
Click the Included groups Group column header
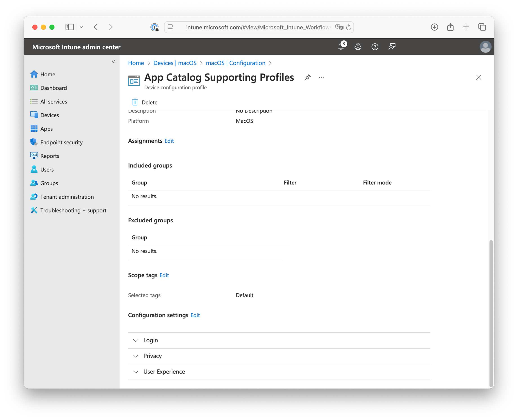(139, 182)
